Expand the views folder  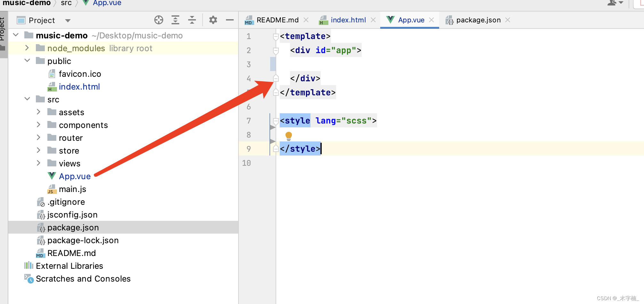tap(39, 163)
